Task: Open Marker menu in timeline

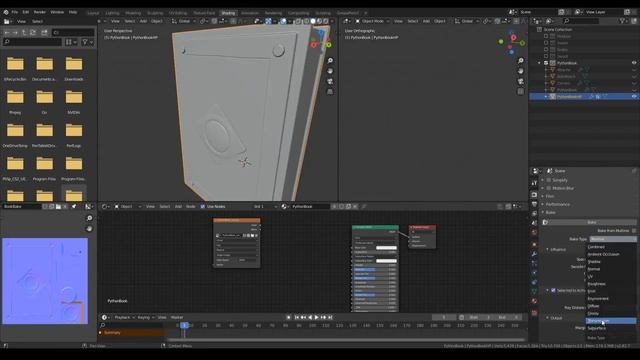Action: pyautogui.click(x=177, y=317)
